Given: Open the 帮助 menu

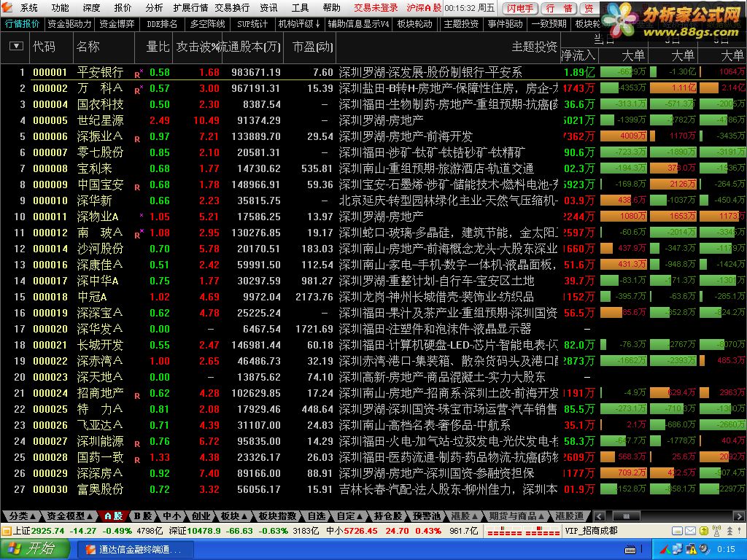Looking at the screenshot, I should pos(332,7).
